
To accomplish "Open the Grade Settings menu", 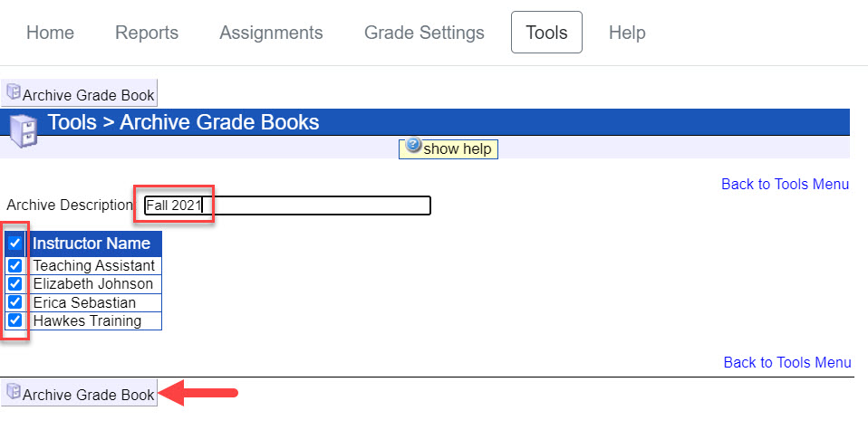I will click(424, 33).
